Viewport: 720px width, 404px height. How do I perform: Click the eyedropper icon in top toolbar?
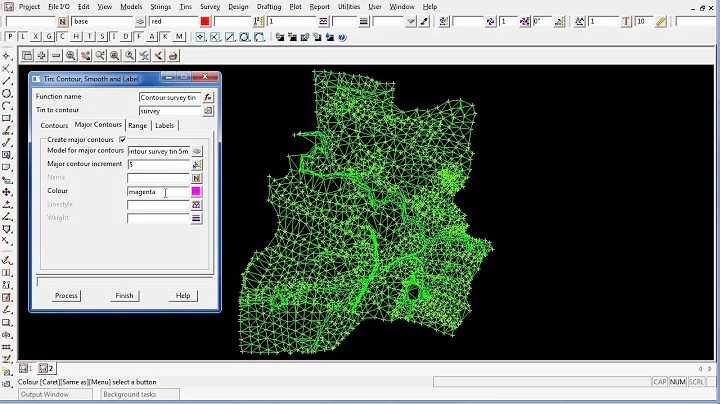(x=424, y=22)
